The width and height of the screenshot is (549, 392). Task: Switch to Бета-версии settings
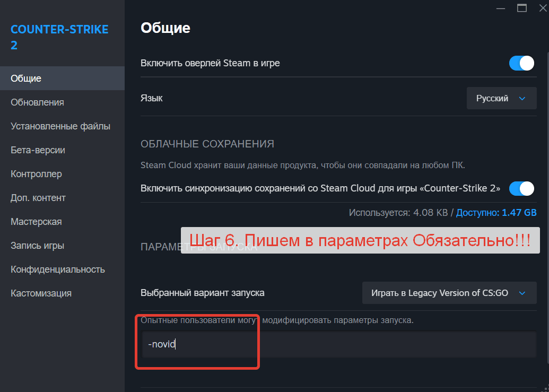[x=38, y=150]
